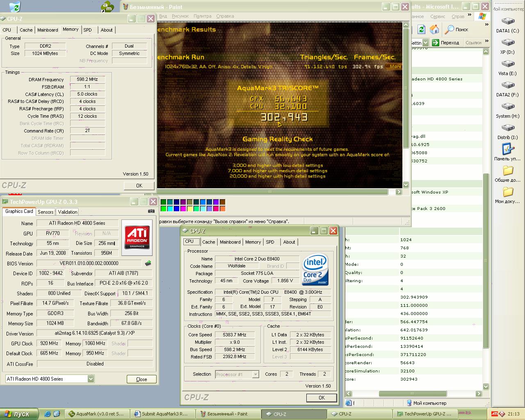
Task: Click the Refresh icon in Internet Explorer toolbar
Action: point(421,30)
